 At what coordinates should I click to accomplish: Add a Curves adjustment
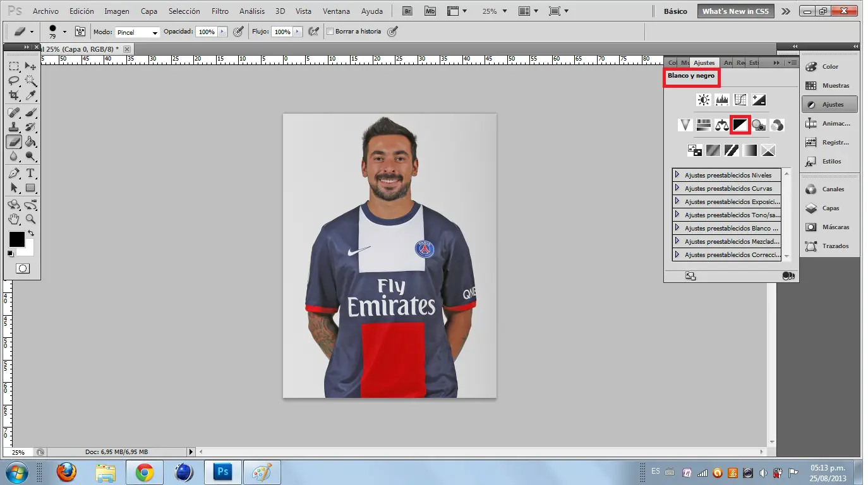coord(740,100)
